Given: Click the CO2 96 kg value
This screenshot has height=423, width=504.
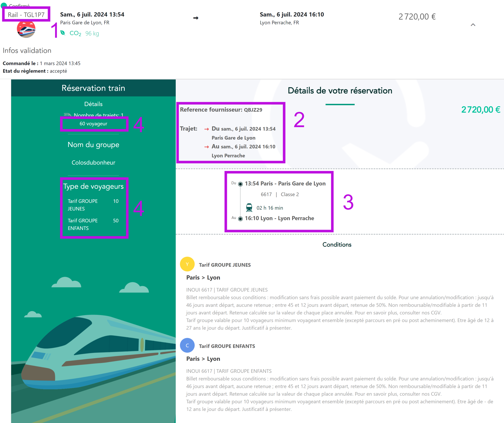Looking at the screenshot, I should (x=92, y=33).
